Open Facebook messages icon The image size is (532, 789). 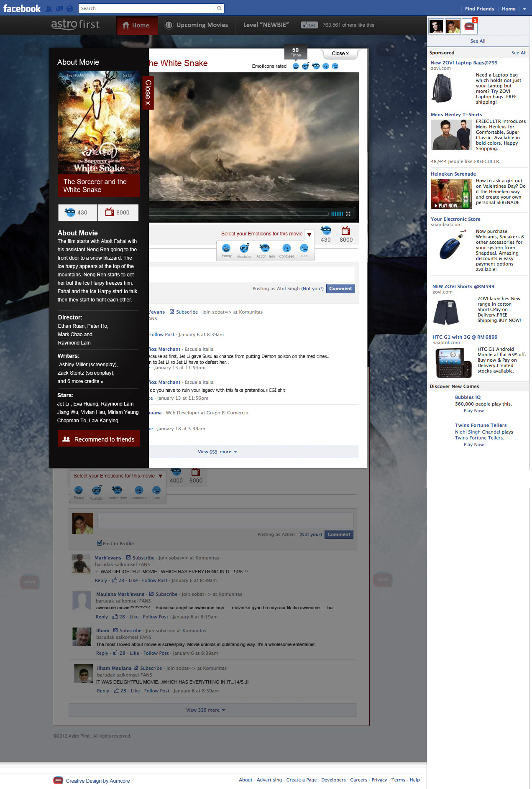tap(59, 9)
